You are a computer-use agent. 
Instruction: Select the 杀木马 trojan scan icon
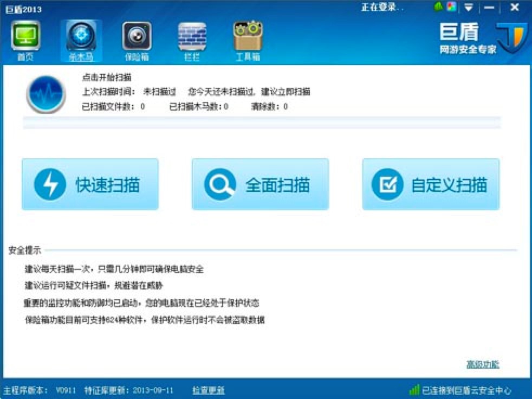[82, 37]
